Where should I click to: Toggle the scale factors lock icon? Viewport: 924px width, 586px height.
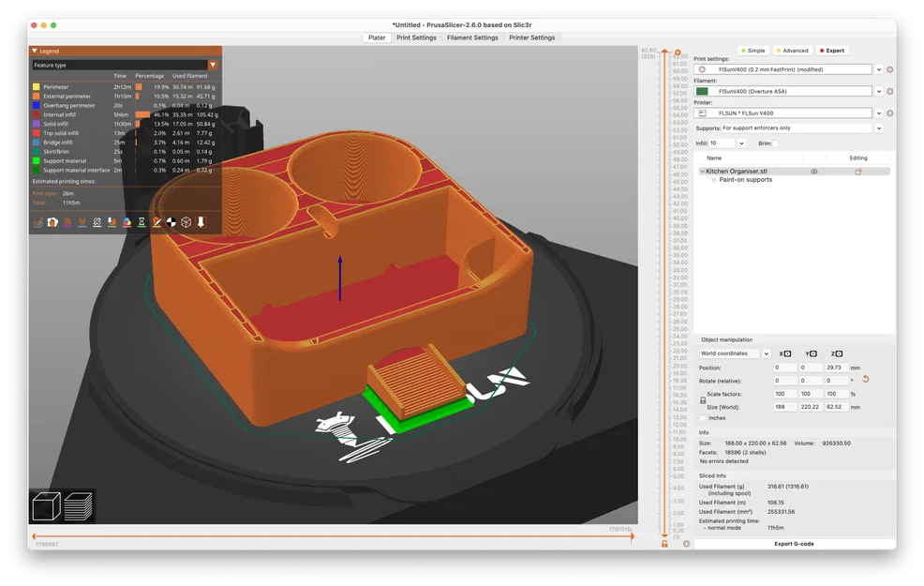tap(703, 400)
